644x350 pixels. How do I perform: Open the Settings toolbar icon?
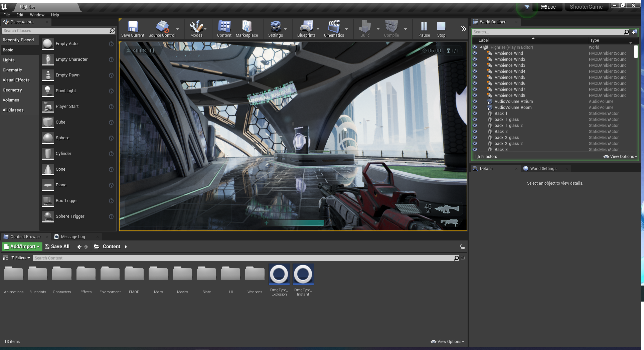coord(276,26)
